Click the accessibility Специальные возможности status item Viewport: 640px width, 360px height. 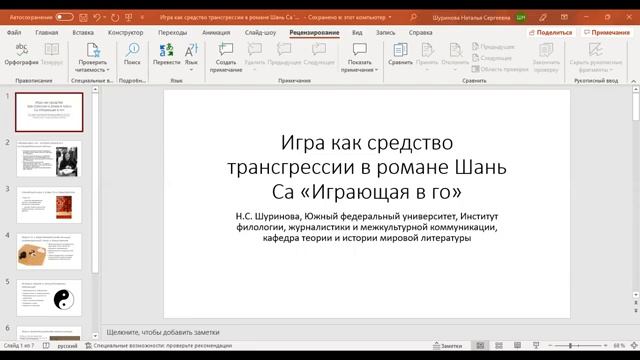pyautogui.click(x=158, y=346)
